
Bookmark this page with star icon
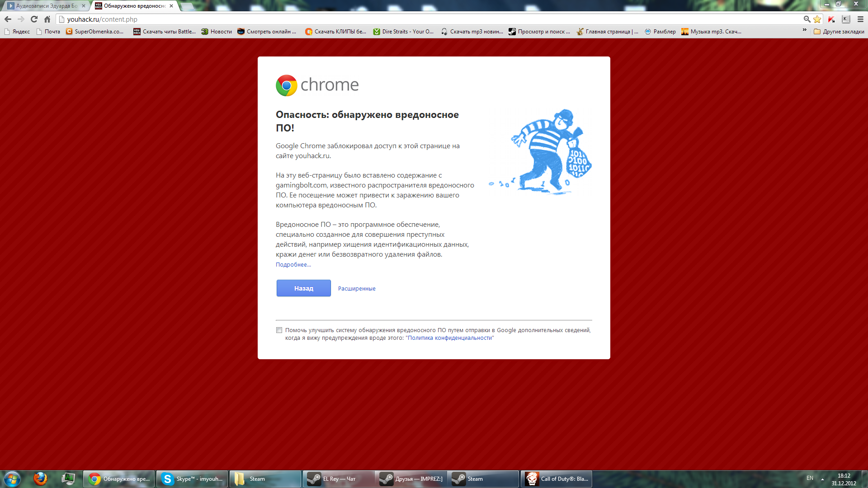[x=817, y=19]
